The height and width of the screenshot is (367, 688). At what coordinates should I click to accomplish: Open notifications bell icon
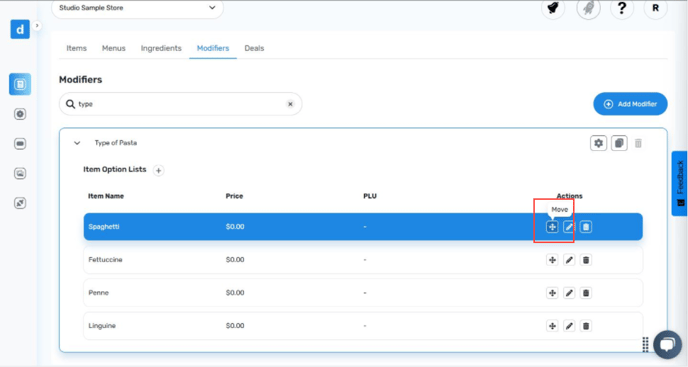[x=553, y=8]
